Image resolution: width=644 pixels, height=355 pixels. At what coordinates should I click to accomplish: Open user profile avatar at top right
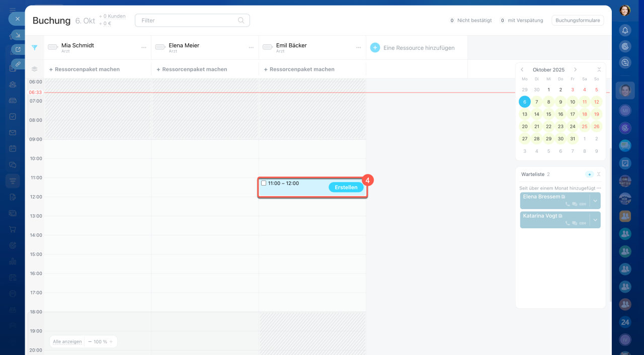[x=625, y=11]
